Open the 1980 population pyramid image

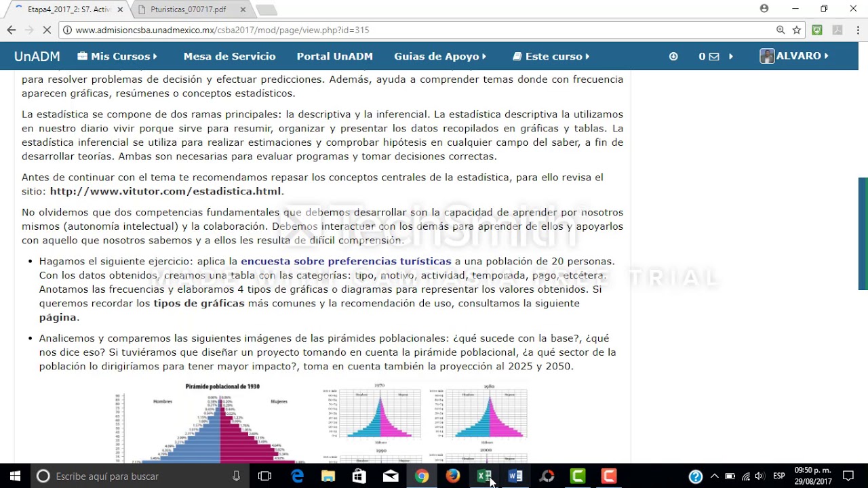(486, 414)
